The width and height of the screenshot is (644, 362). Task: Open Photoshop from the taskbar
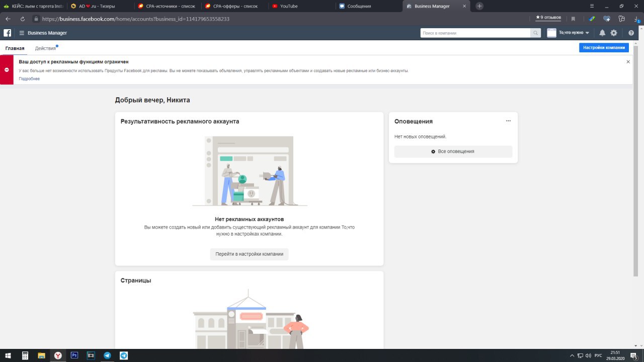(74, 355)
